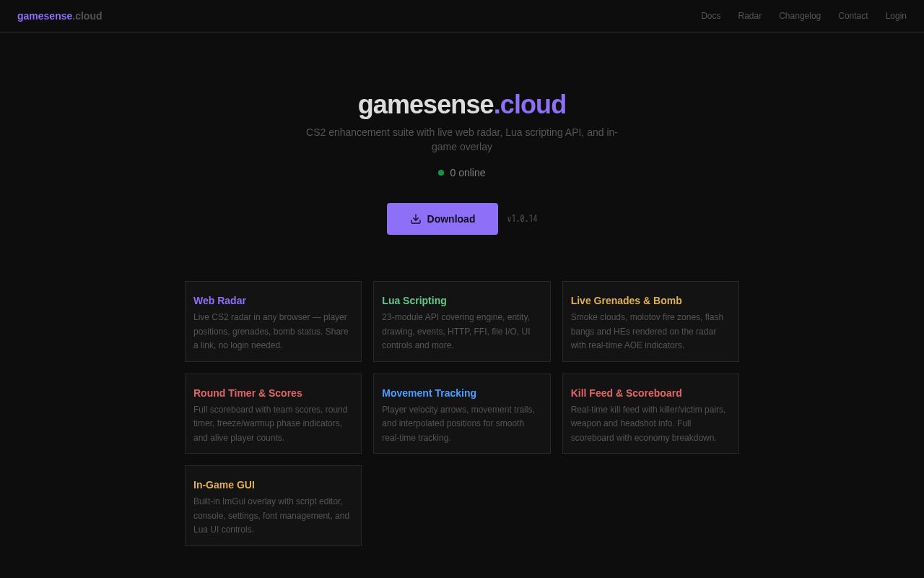Screen dimensions: 924x578
Task: Open the Radar link in the navbar
Action: click(750, 16)
